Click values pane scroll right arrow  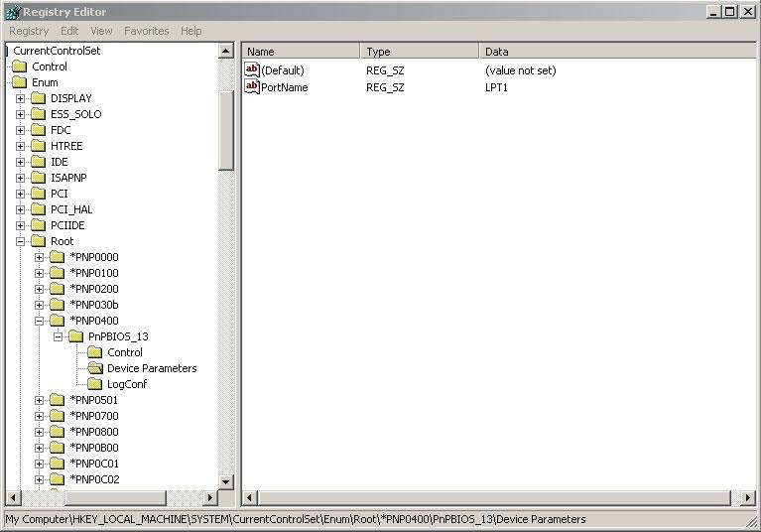[x=748, y=498]
